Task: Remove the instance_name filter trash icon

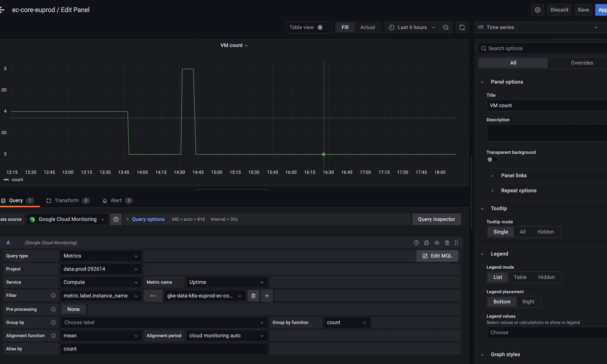Action: point(253,296)
